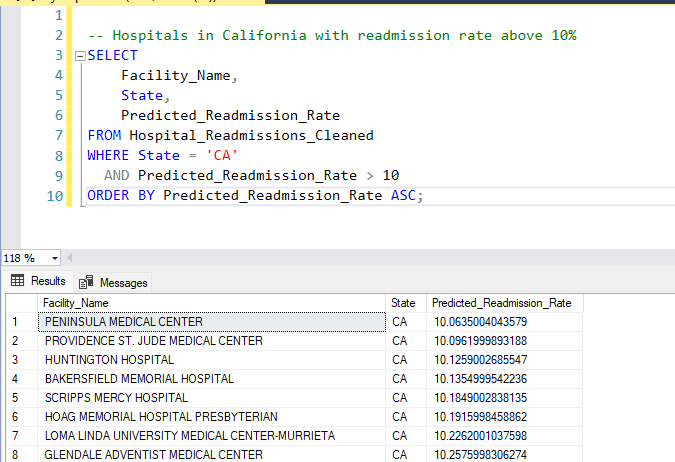Place cursor on the ORDER BY line

(x=255, y=196)
